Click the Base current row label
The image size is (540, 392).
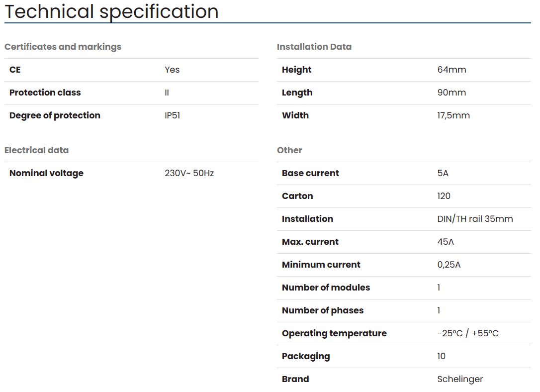tap(310, 173)
